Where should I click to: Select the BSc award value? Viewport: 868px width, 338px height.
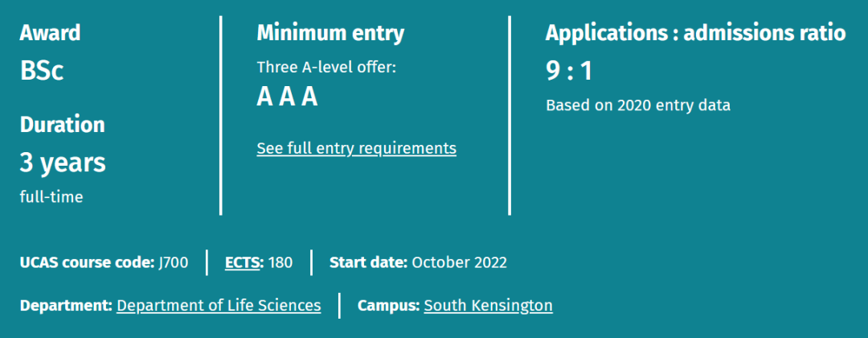click(x=41, y=71)
